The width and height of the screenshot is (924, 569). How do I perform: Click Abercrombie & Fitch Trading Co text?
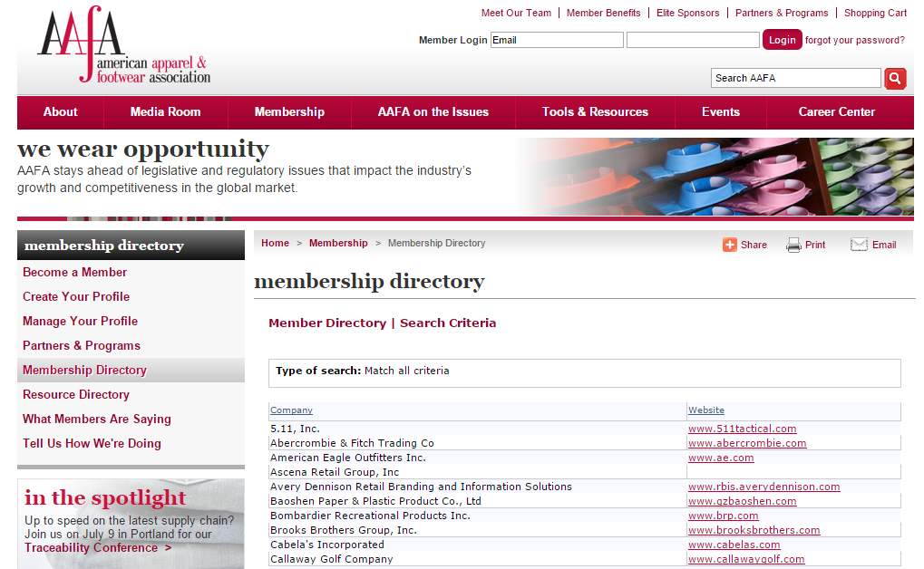(352, 443)
